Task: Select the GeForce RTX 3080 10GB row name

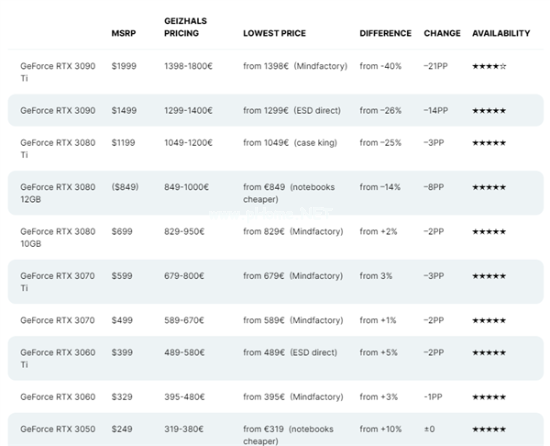Action: [58, 237]
